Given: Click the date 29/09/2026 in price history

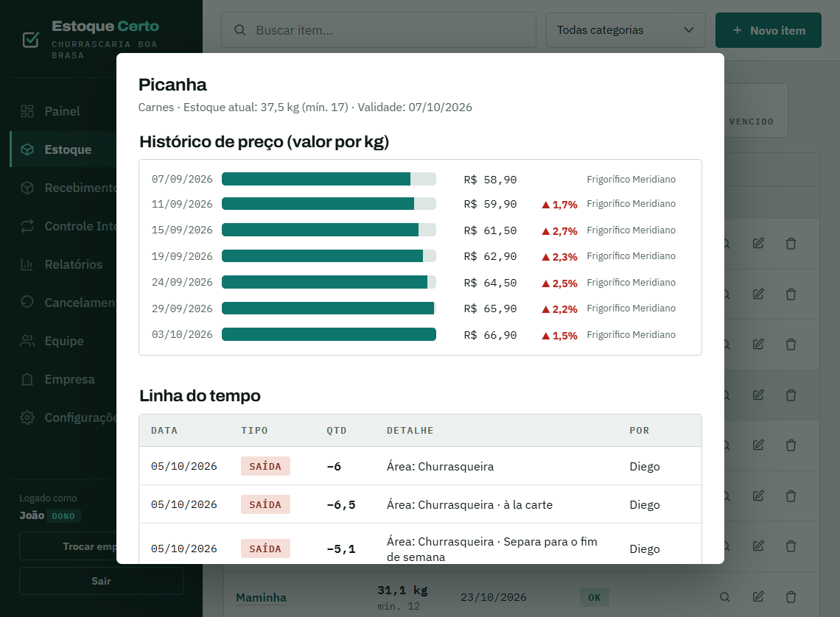Looking at the screenshot, I should [x=182, y=308].
